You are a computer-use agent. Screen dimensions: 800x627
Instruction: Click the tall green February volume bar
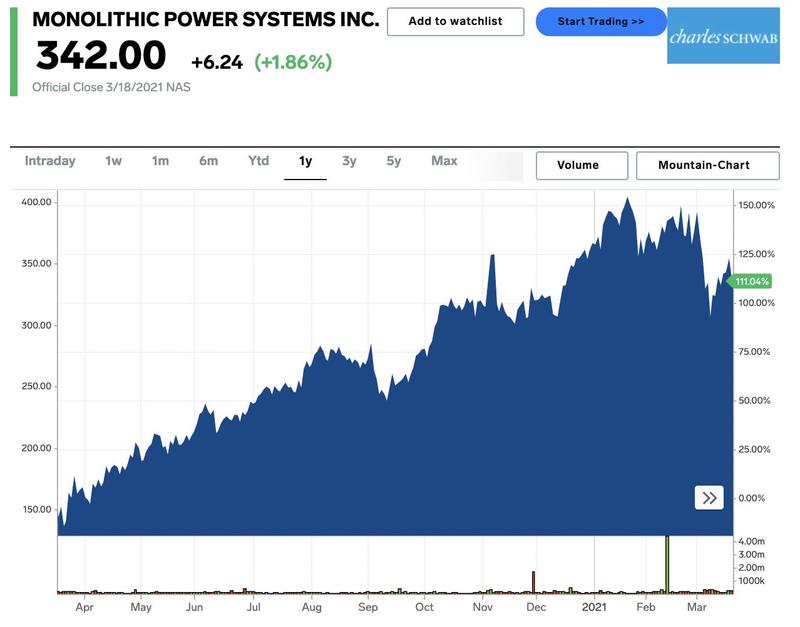[x=666, y=564]
